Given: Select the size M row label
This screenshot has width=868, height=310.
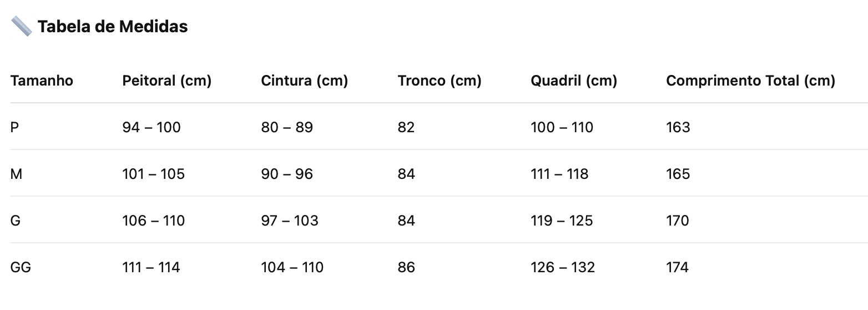Looking at the screenshot, I should pyautogui.click(x=17, y=174).
